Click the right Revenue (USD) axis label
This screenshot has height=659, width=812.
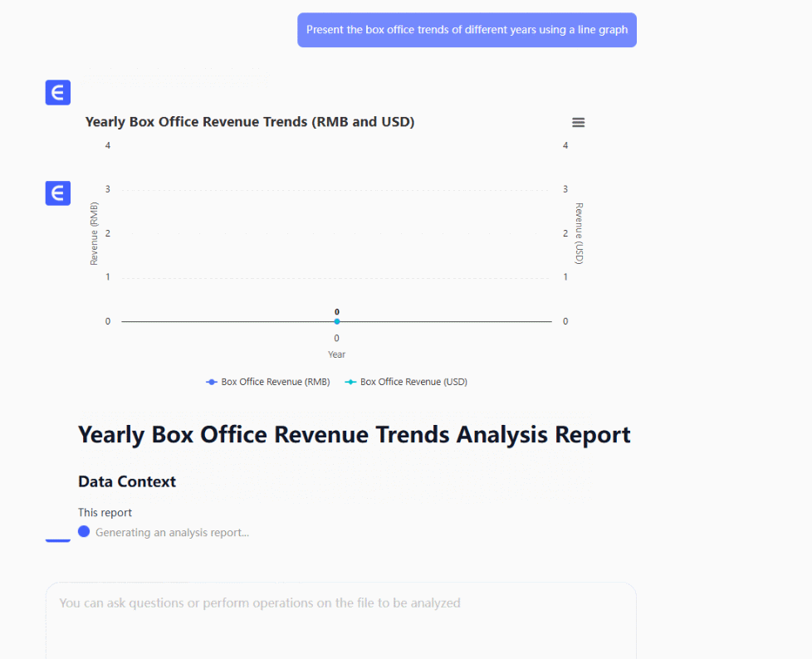click(x=579, y=233)
